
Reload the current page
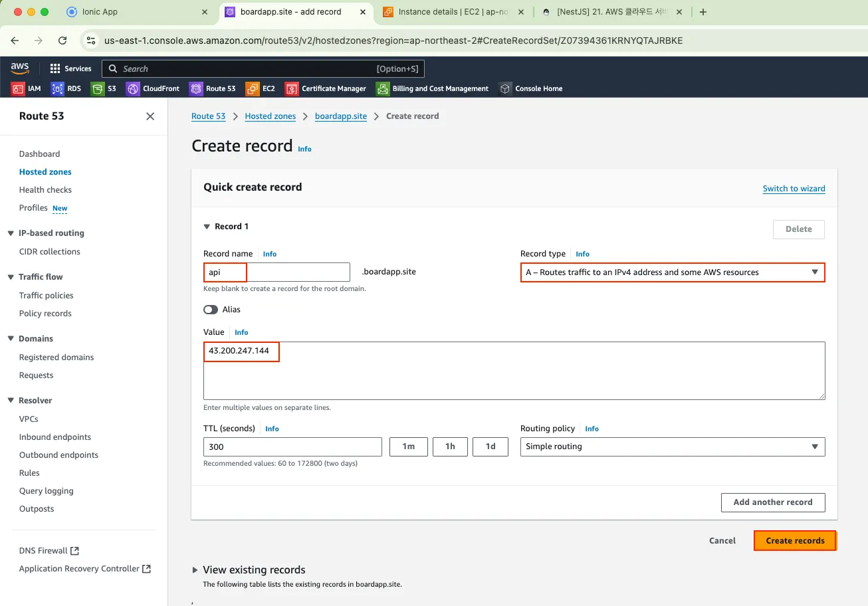pyautogui.click(x=62, y=41)
